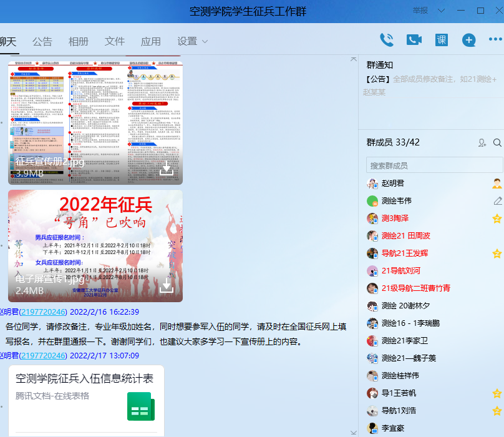
Task: Open the 空测学院征兵入伍信息统计表 document link
Action: 85,378
